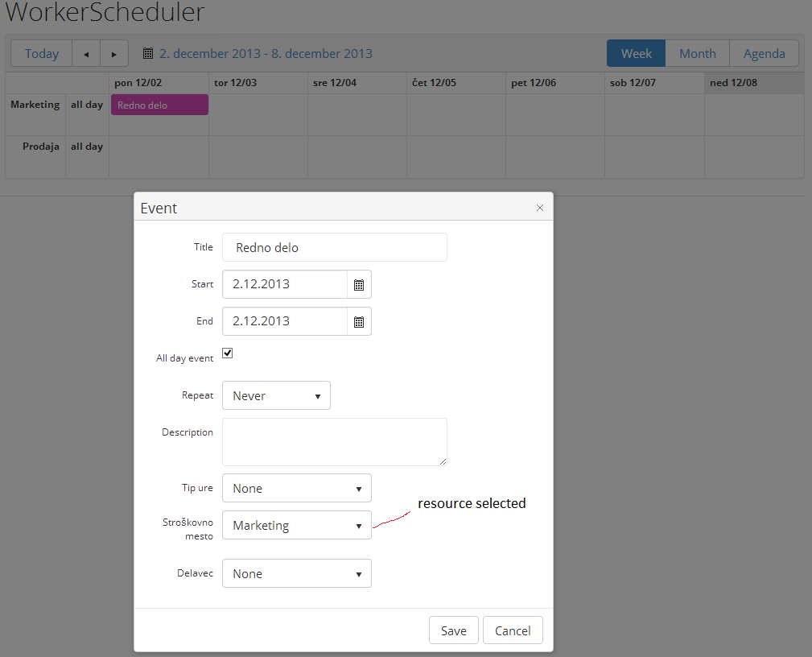The width and height of the screenshot is (812, 657).
Task: Click the Prodaja resource row label
Action: click(41, 147)
